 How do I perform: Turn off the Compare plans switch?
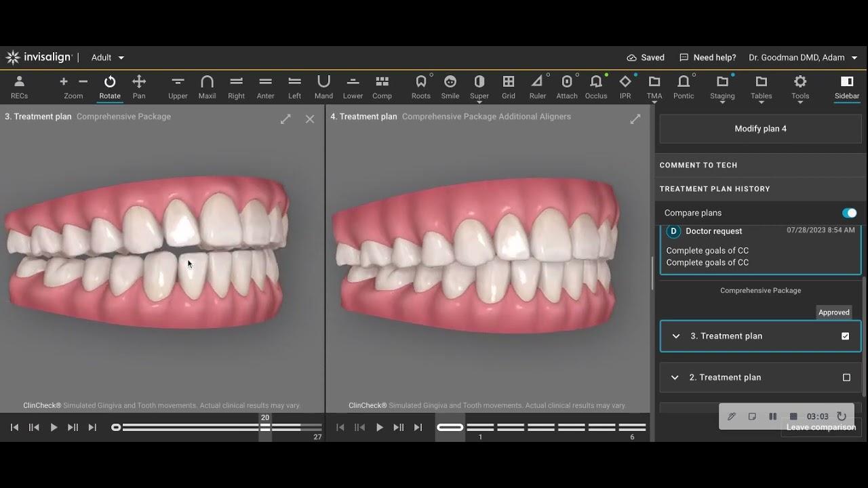849,213
